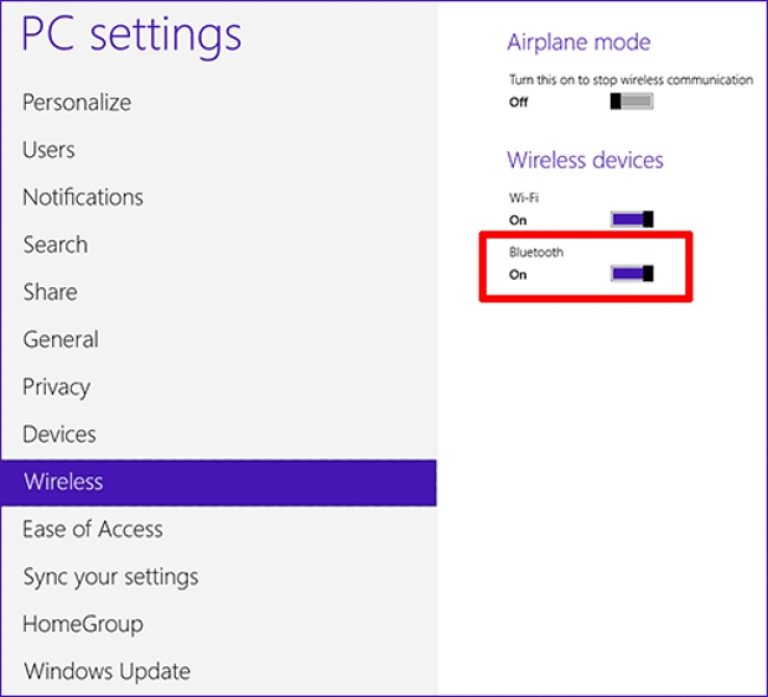Click the PC settings title
The height and width of the screenshot is (697, 768).
click(132, 36)
